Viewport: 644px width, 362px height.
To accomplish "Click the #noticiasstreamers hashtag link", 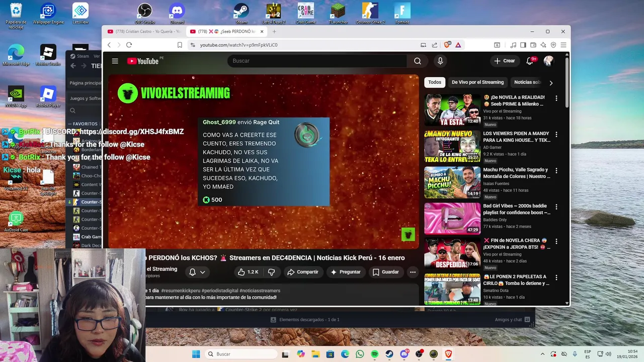I will (x=260, y=291).
